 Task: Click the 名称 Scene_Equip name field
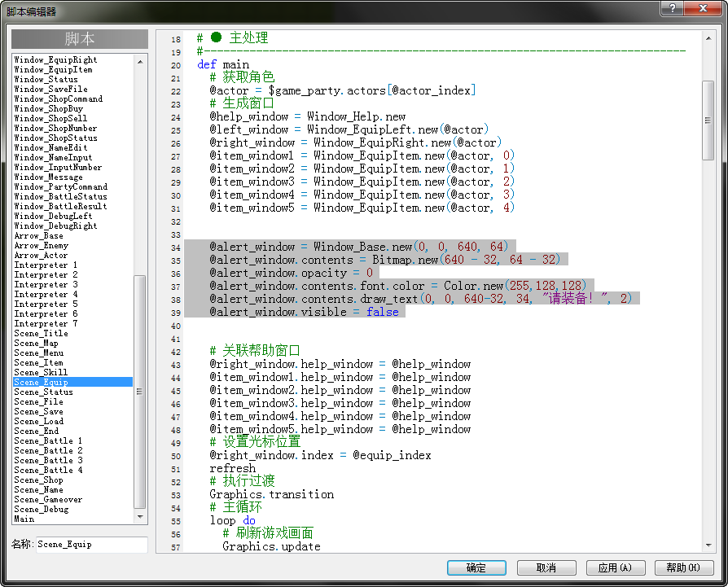click(91, 545)
